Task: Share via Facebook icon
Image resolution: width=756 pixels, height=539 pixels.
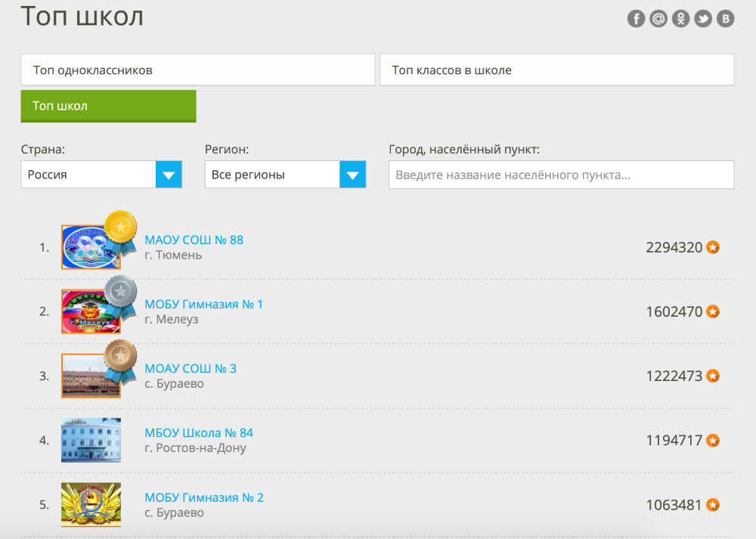Action: click(x=636, y=19)
